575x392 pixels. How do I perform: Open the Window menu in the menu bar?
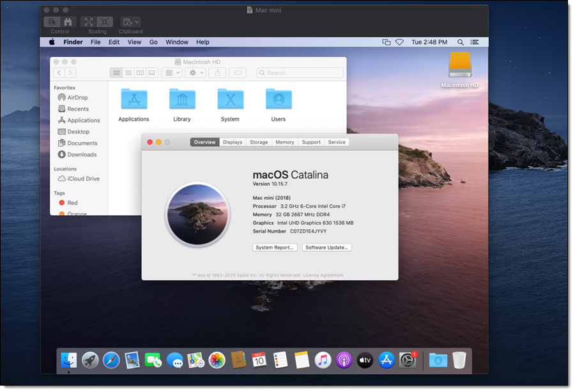tap(176, 42)
